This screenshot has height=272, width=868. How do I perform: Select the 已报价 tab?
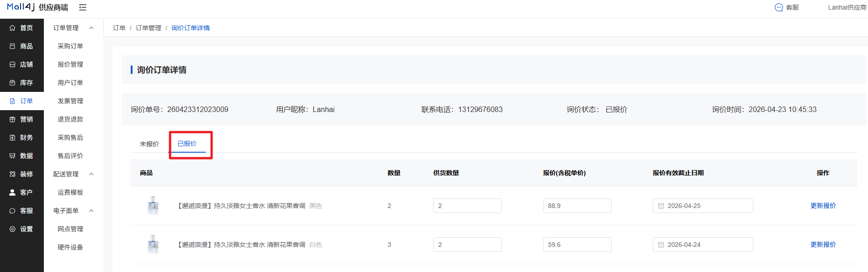coord(187,144)
